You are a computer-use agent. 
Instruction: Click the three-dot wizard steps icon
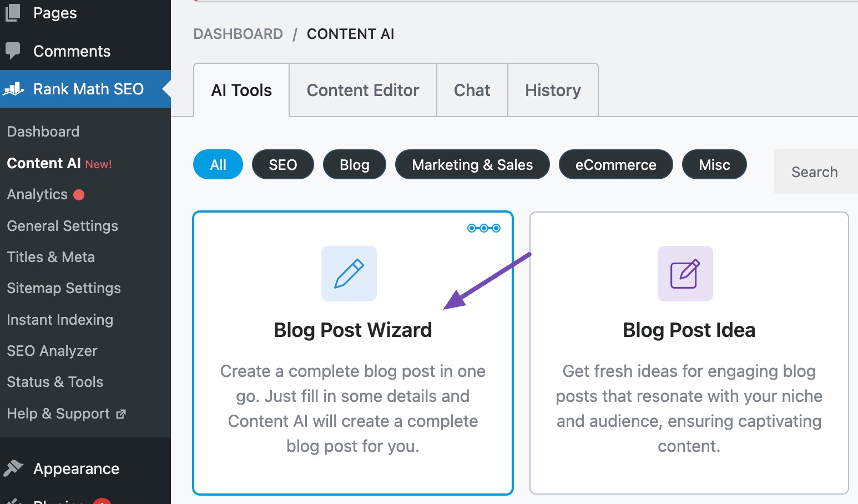[484, 228]
